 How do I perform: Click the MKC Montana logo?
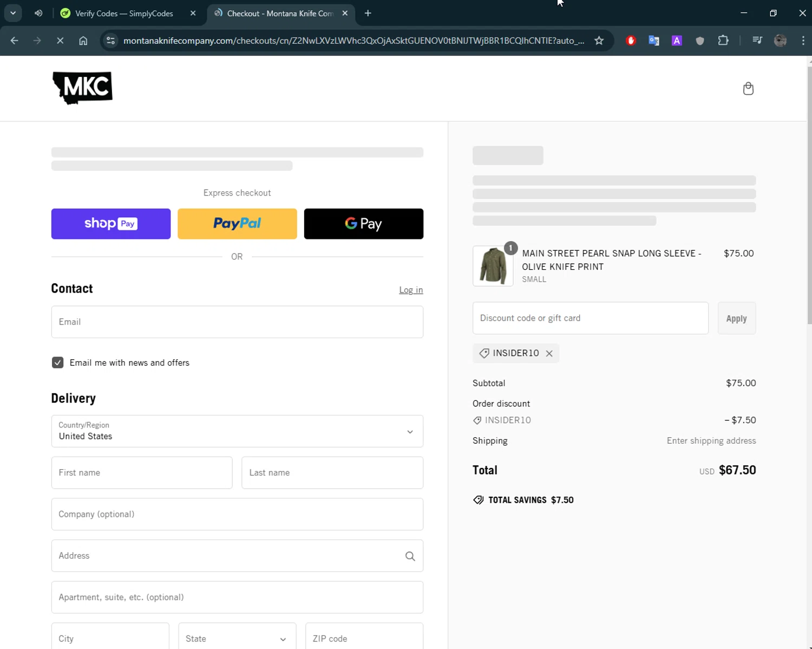[x=82, y=88]
